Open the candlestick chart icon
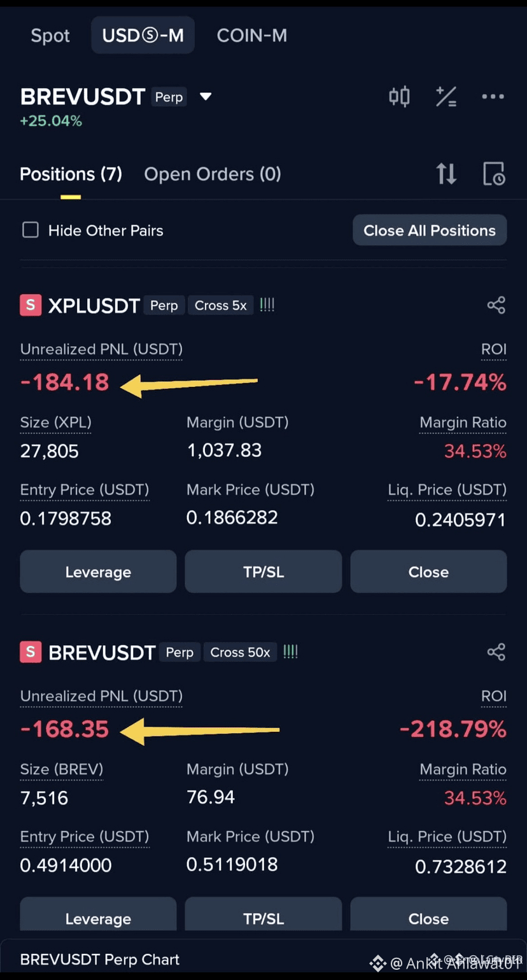This screenshot has width=527, height=980. pyautogui.click(x=399, y=97)
